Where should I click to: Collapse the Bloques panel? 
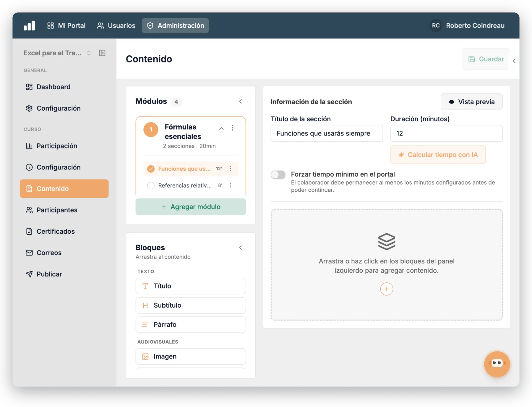(x=241, y=248)
